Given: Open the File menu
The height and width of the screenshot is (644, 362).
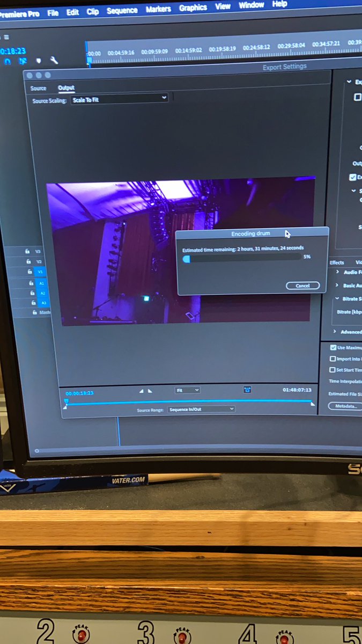Looking at the screenshot, I should 53,12.
